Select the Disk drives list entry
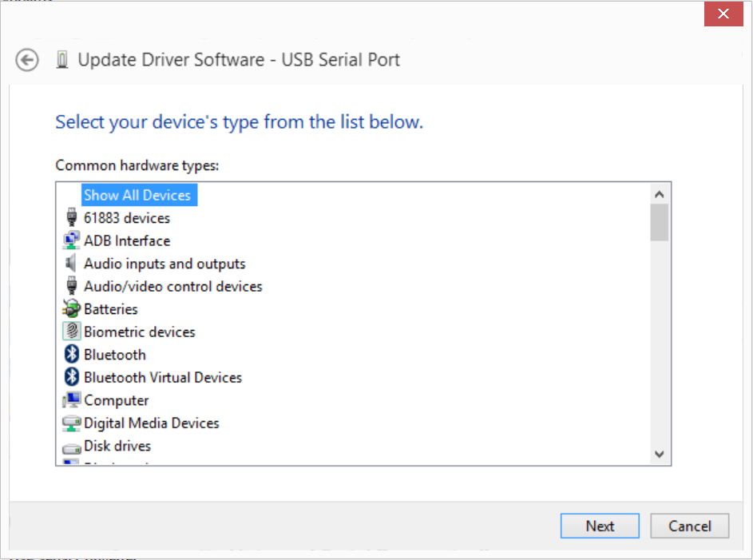Screen dimensions: 753x560 click(x=117, y=446)
